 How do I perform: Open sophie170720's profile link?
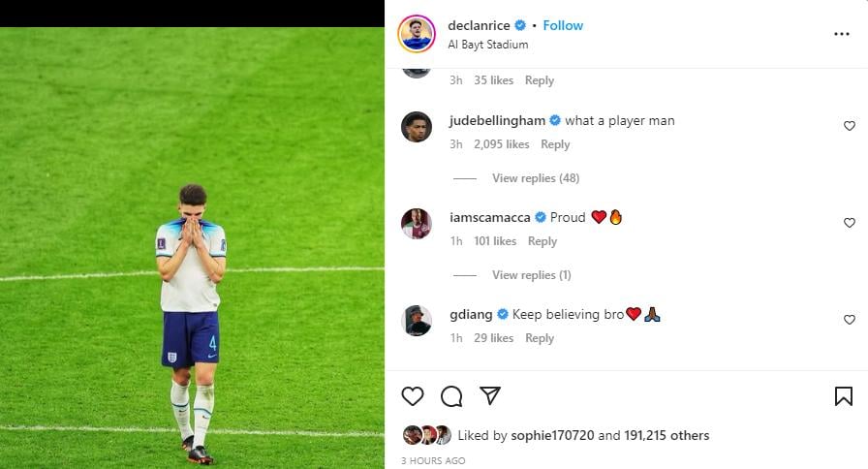point(552,436)
